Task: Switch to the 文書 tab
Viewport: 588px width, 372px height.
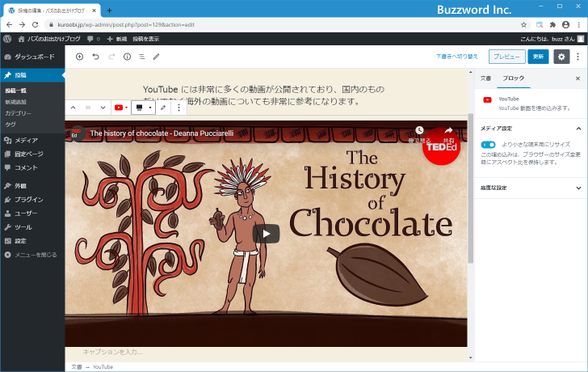Action: pos(485,78)
